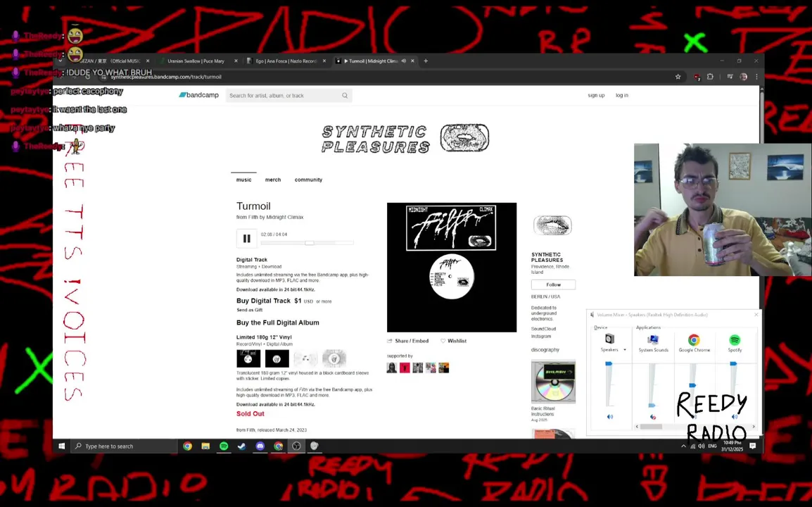Viewport: 812px width, 507px height.
Task: Click the track progress slider handle
Action: [309, 243]
